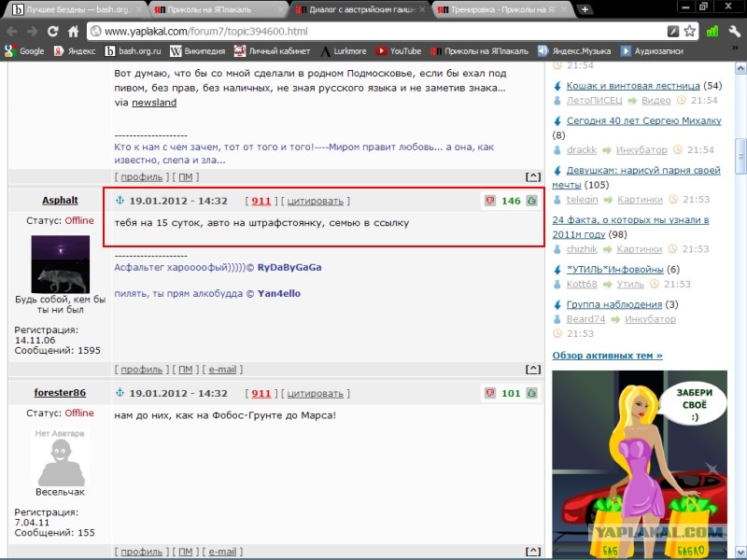Open Asphalt's profile username link
The width and height of the screenshot is (747, 560).
click(60, 200)
